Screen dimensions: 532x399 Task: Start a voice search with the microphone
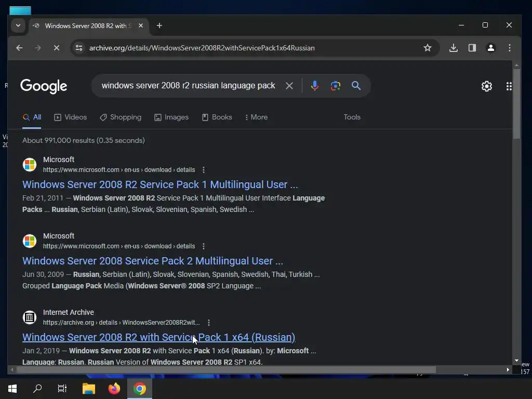[x=314, y=86]
